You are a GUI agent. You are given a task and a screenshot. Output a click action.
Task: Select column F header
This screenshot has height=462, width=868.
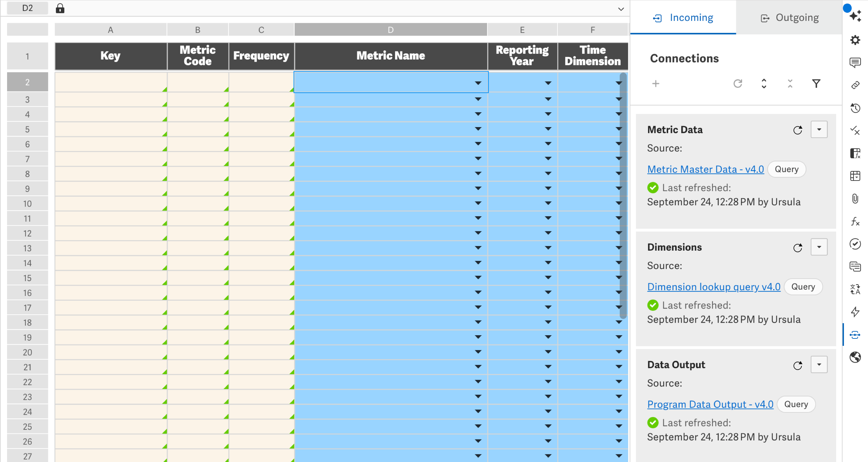pyautogui.click(x=592, y=30)
